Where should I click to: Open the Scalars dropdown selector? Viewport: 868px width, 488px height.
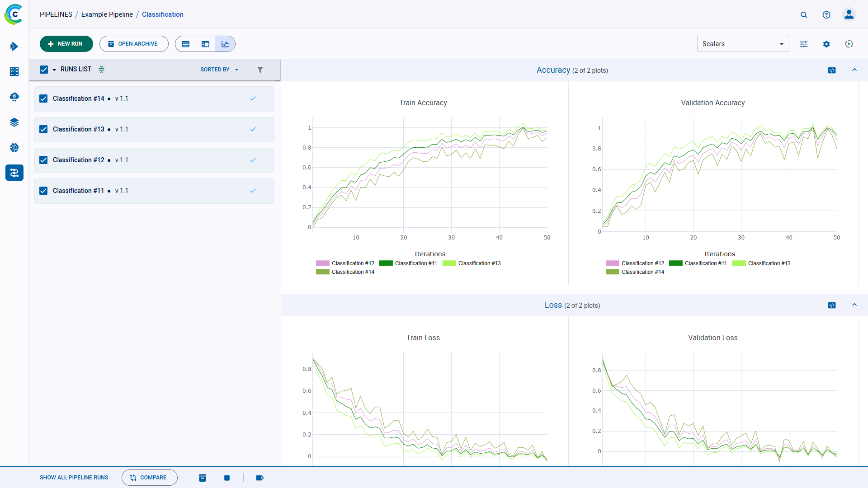point(743,44)
